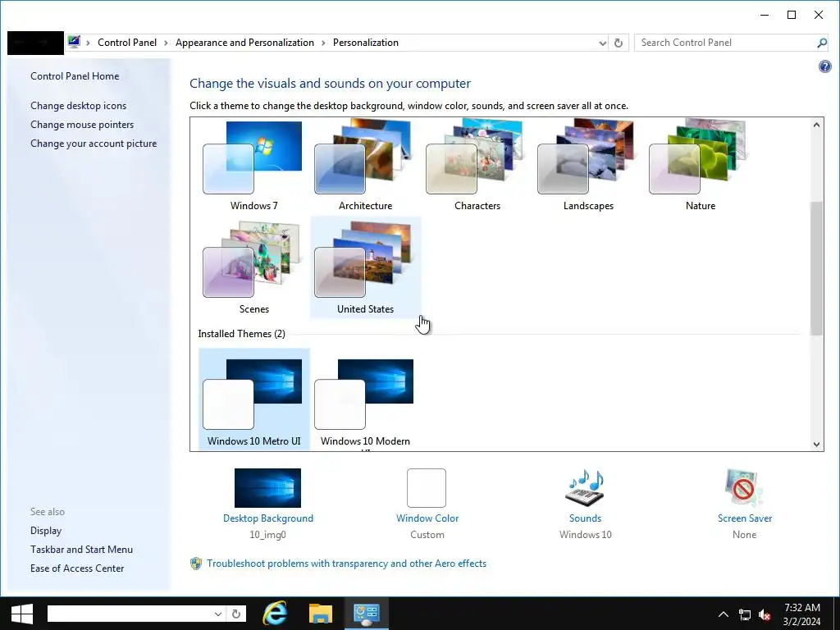Click the muted volume tray icon
The image size is (840, 630).
pyautogui.click(x=765, y=614)
